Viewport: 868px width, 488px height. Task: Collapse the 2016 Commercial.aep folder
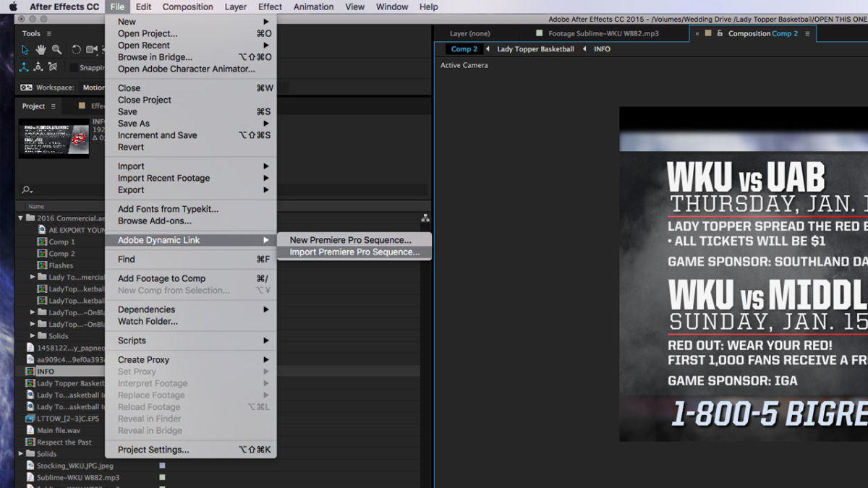[20, 218]
